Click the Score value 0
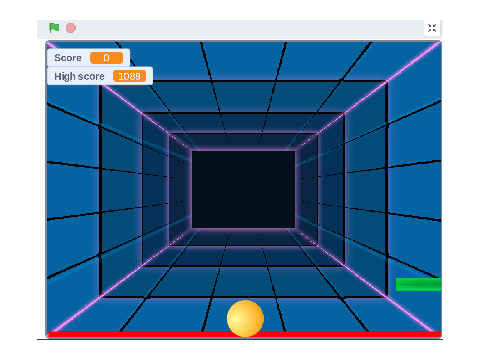The height and width of the screenshot is (360, 480). 106,58
